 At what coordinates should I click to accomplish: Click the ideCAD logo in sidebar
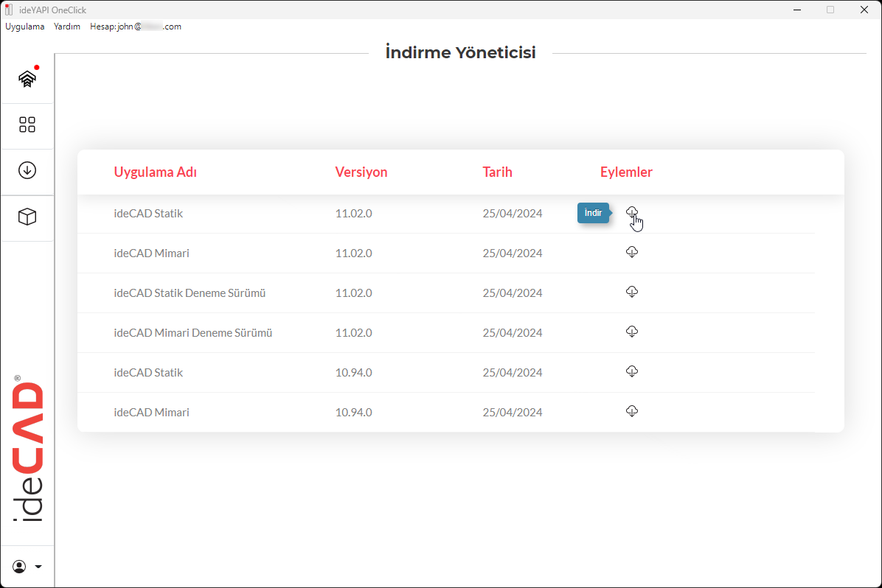pos(27,451)
